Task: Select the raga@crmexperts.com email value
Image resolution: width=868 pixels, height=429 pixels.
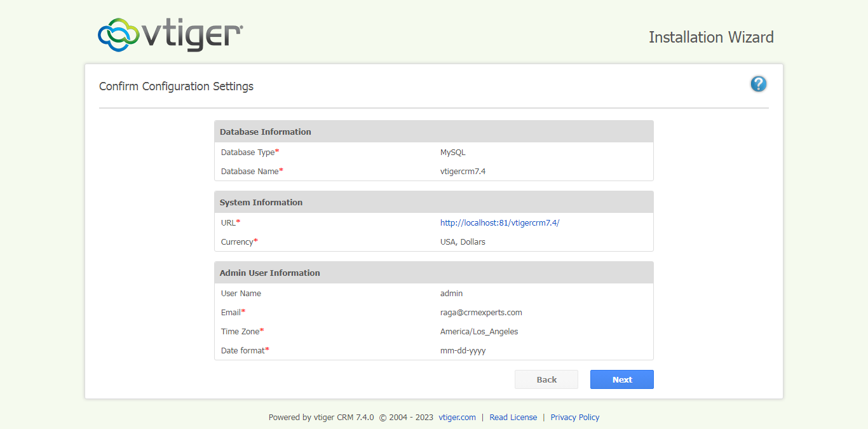Action: [480, 312]
